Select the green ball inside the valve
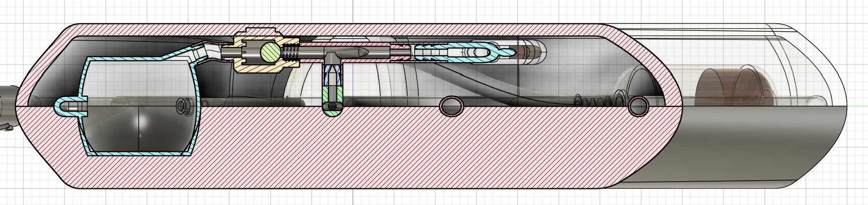 coord(270,52)
